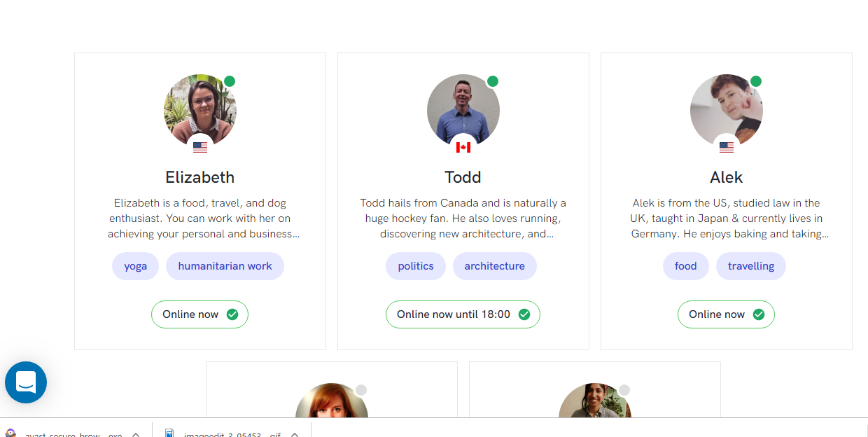Open Todd's profile photo
This screenshot has height=437, width=868.
463,111
